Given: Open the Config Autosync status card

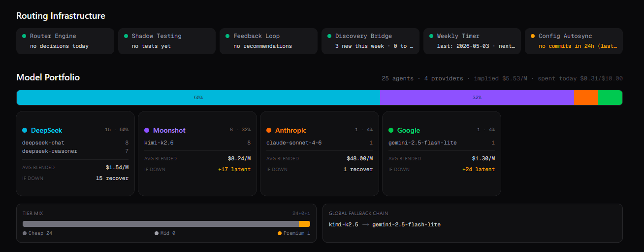Looking at the screenshot, I should coord(574,41).
